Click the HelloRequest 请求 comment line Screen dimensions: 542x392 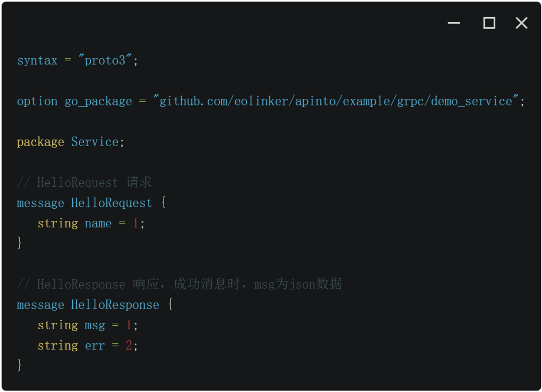84,182
